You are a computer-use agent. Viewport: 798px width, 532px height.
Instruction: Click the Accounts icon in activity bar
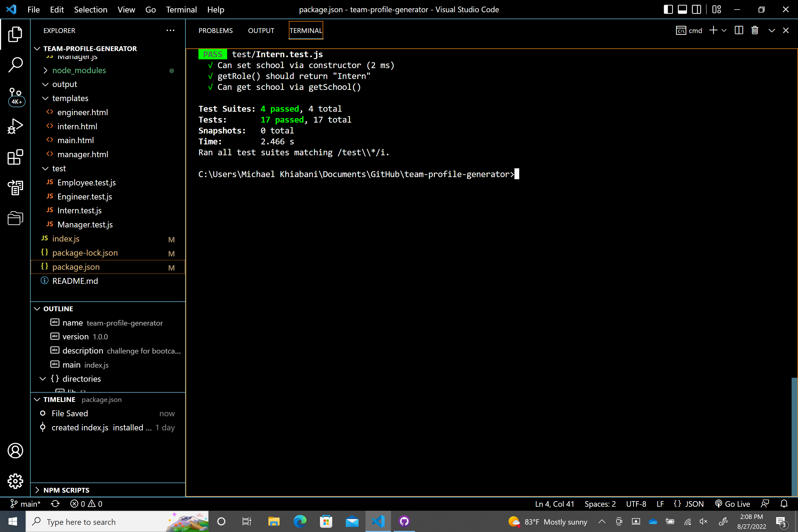[x=15, y=451]
